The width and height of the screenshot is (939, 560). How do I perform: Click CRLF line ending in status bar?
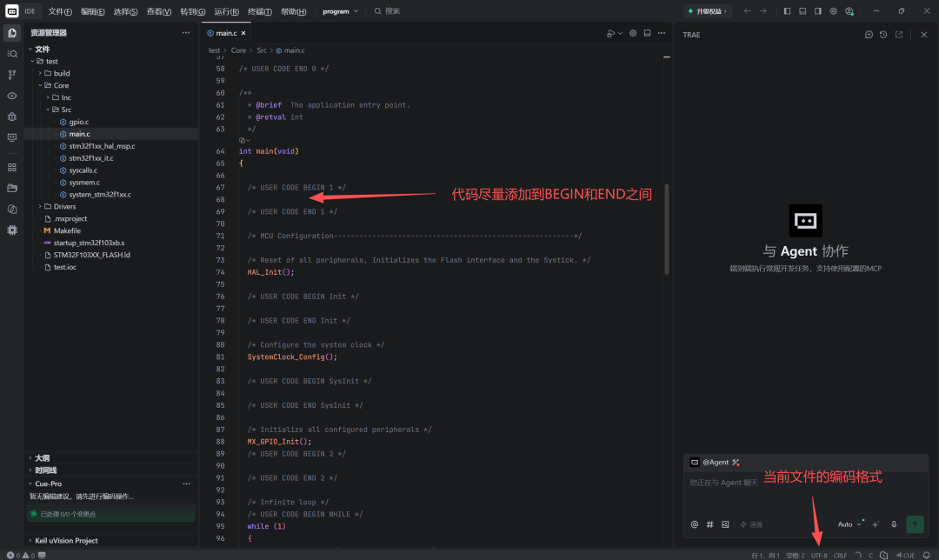pos(840,555)
